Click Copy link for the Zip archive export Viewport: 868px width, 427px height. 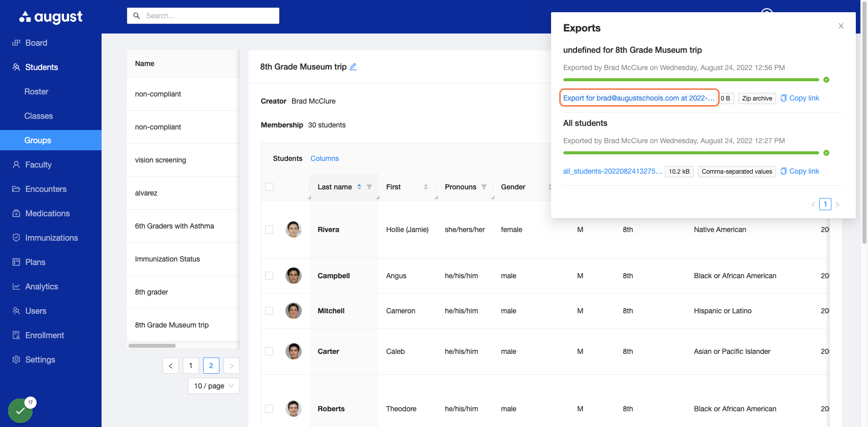point(800,98)
